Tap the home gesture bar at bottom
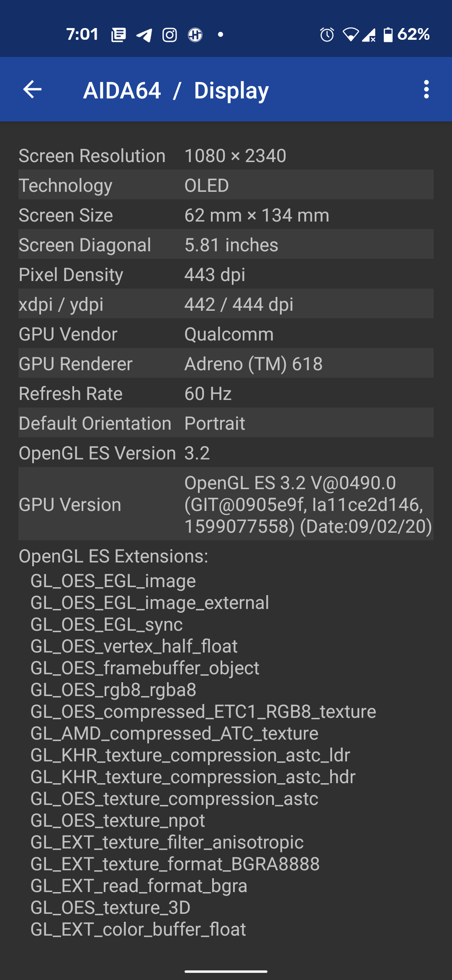The width and height of the screenshot is (452, 980). (226, 971)
